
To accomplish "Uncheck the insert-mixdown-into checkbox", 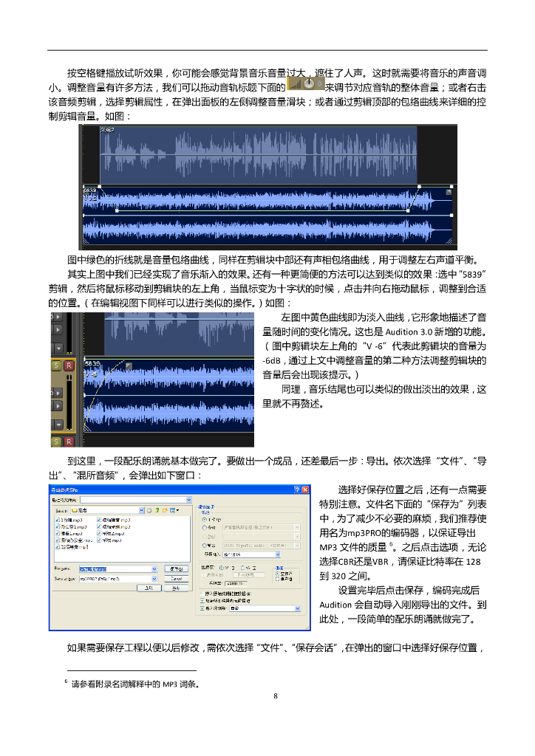I will (x=202, y=608).
